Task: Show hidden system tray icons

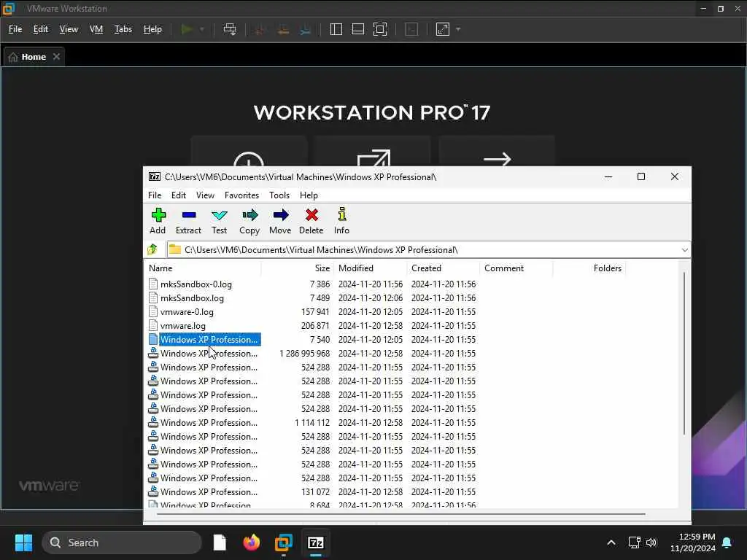Action: tap(611, 542)
